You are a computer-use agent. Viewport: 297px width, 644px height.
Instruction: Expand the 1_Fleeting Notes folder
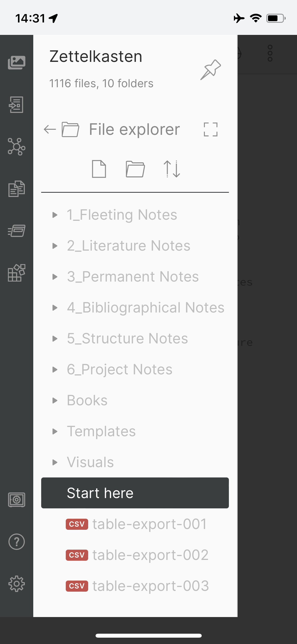(55, 215)
